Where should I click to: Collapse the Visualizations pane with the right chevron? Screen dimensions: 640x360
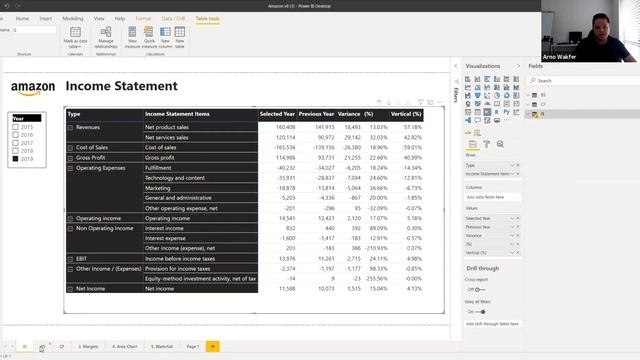click(x=518, y=66)
